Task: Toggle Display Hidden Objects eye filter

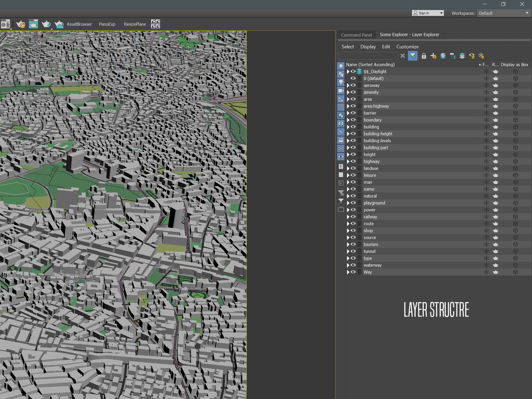Action: pyautogui.click(x=341, y=157)
